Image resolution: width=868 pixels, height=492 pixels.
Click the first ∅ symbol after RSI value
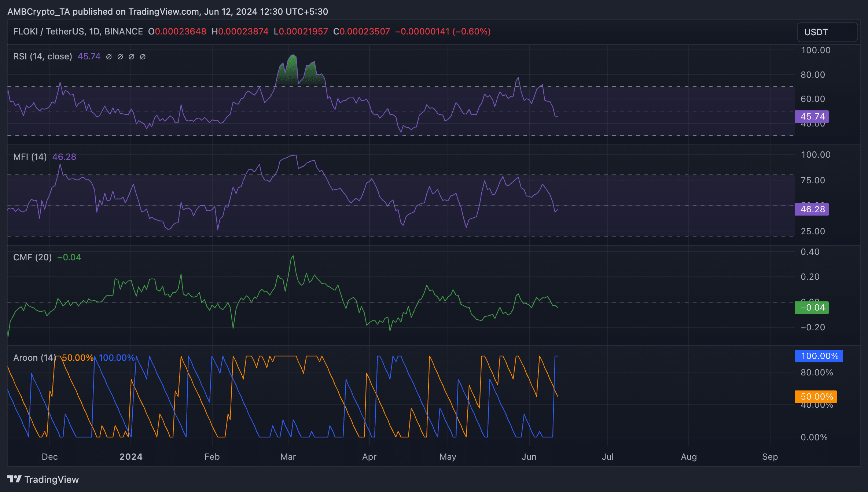pyautogui.click(x=109, y=57)
